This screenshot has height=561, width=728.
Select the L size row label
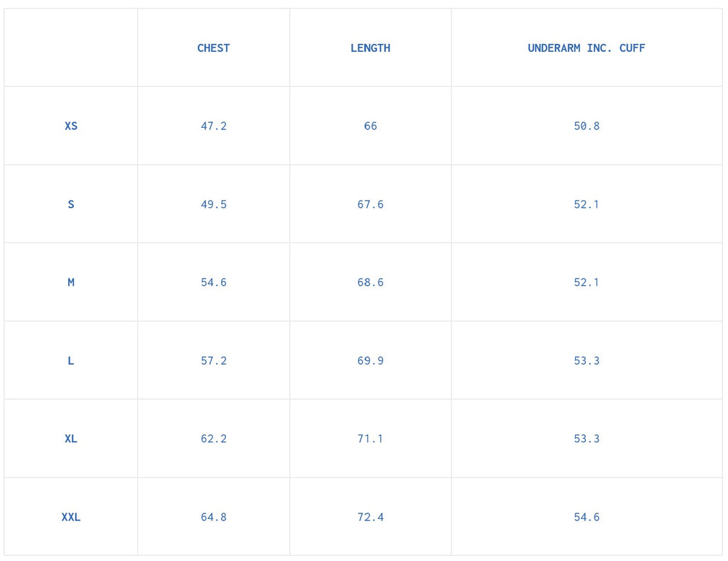point(71,360)
